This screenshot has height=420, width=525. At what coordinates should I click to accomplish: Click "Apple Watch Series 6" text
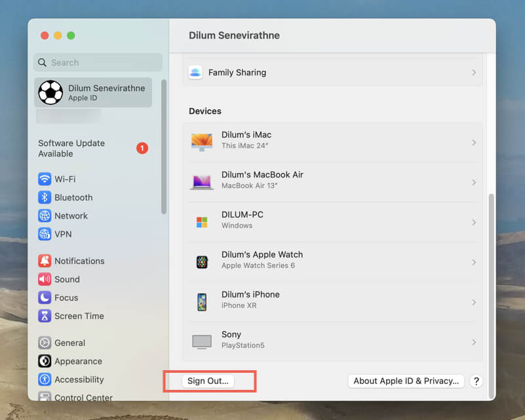tap(258, 265)
